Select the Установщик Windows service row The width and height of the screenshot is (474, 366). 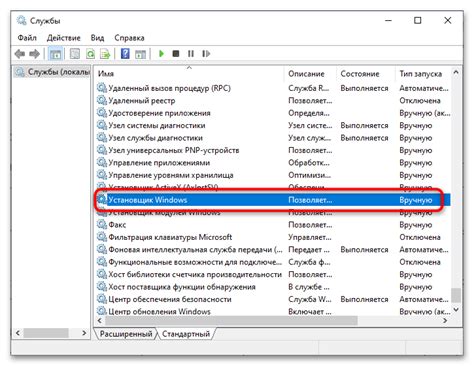(x=273, y=200)
